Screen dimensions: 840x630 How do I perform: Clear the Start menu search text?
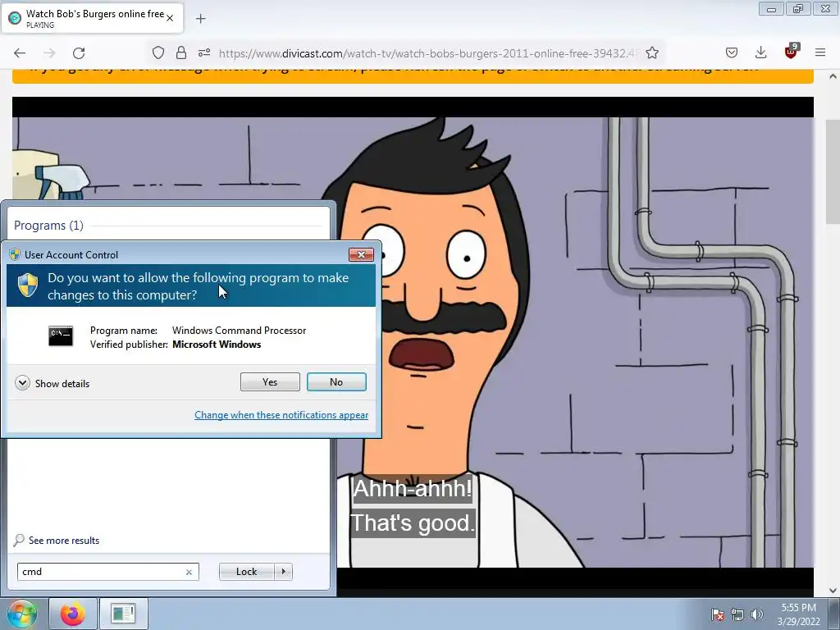pyautogui.click(x=189, y=572)
